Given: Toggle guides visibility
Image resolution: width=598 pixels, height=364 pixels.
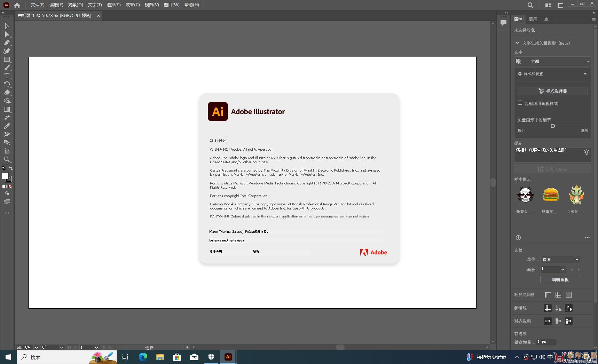Looking at the screenshot, I should click(548, 308).
